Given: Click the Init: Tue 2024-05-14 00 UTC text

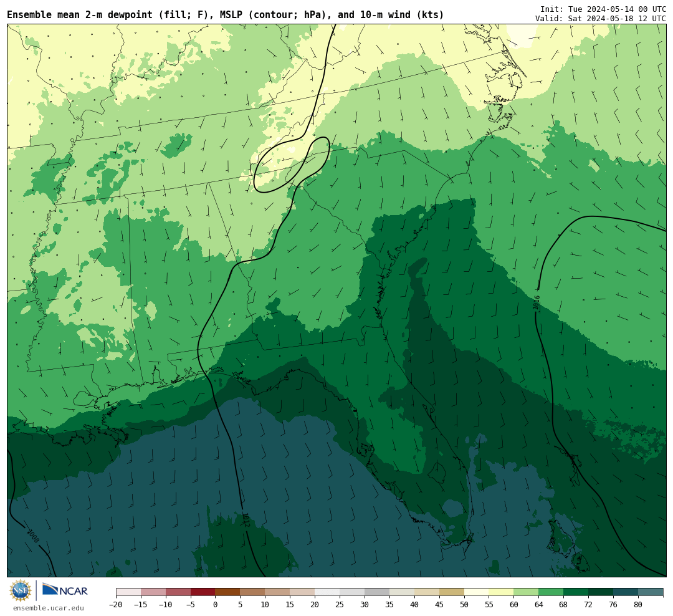Looking at the screenshot, I should click(x=603, y=9).
